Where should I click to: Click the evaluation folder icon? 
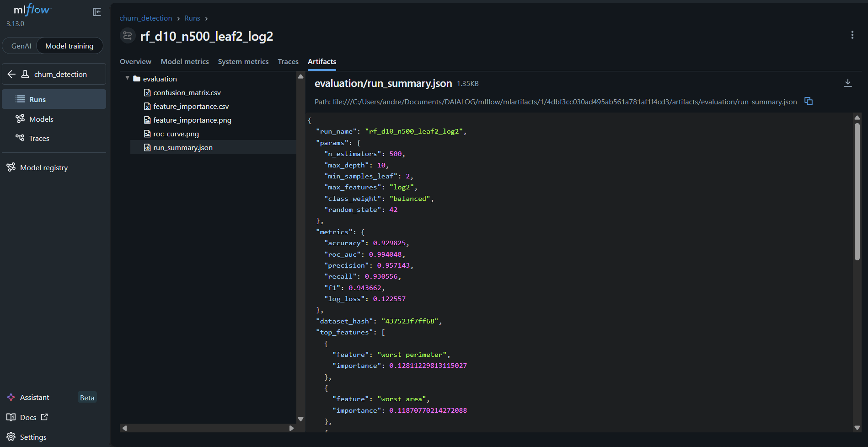click(x=136, y=79)
